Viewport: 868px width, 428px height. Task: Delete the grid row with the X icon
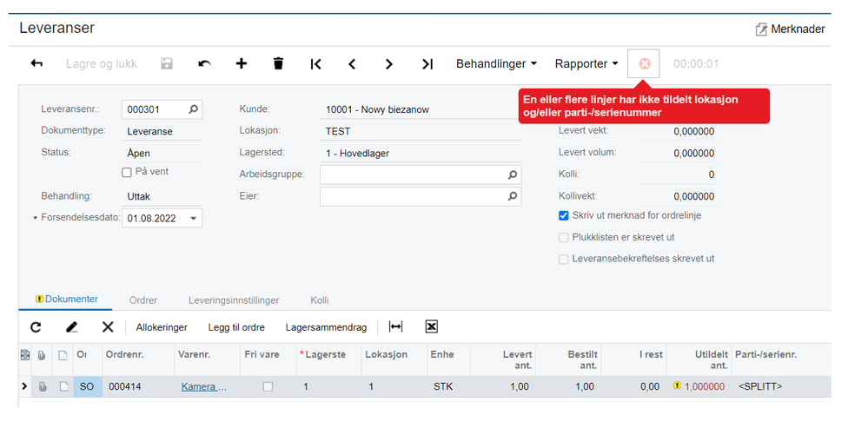coord(108,326)
